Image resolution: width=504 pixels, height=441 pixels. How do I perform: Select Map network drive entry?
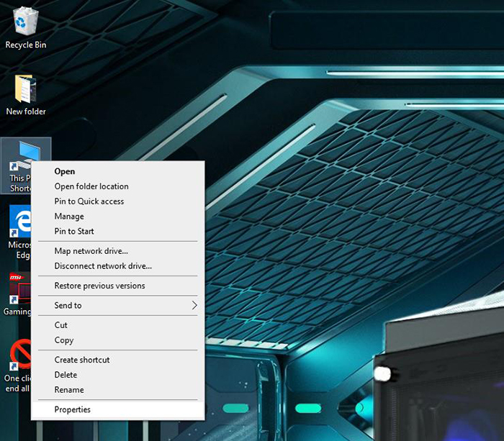point(91,251)
